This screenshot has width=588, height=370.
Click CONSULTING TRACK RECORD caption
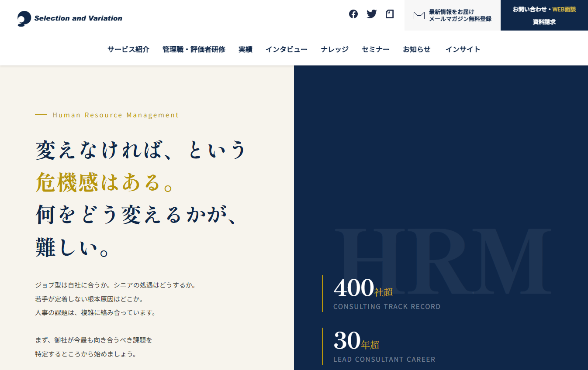pyautogui.click(x=387, y=307)
